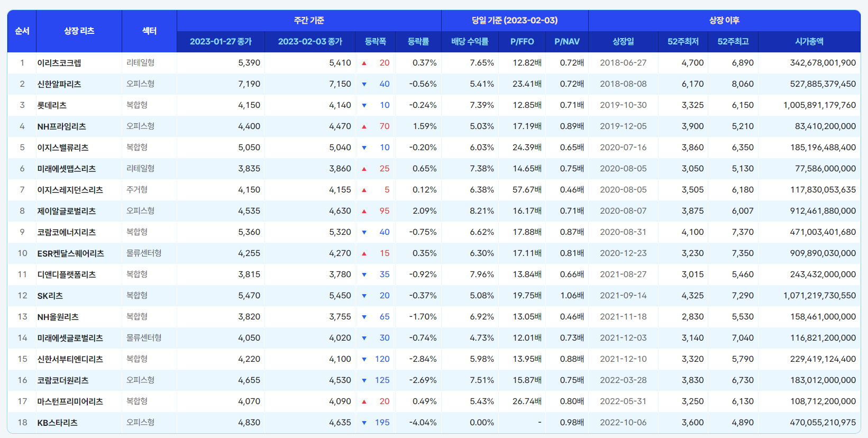This screenshot has width=868, height=438.
Task: Click the 순서 column header
Action: click(22, 31)
